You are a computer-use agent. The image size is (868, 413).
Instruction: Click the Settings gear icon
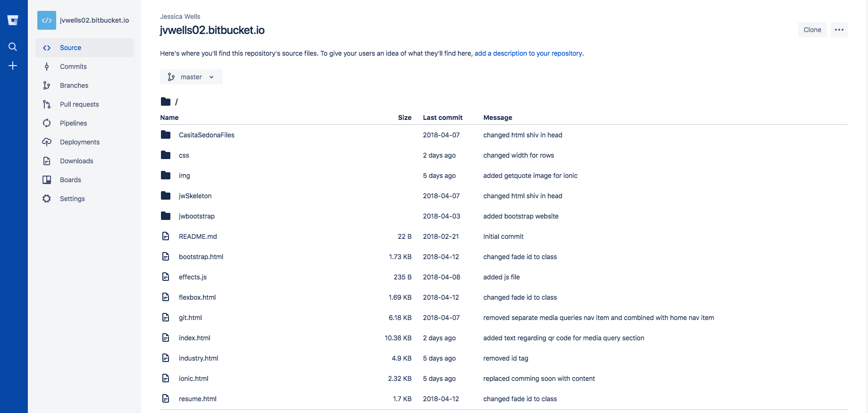(47, 199)
